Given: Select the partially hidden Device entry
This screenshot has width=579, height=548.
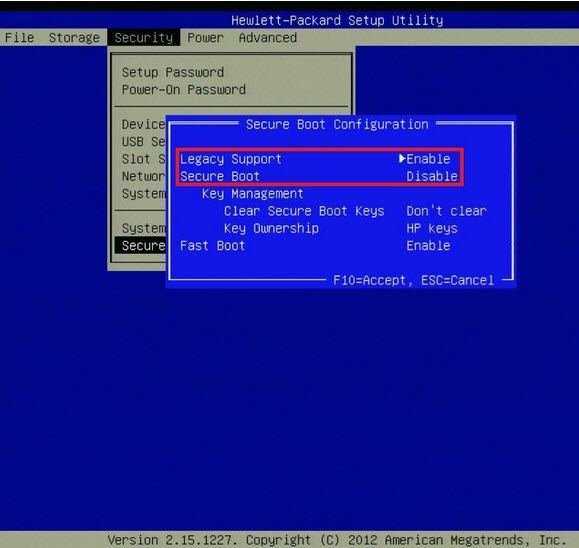Looking at the screenshot, I should pos(143,124).
